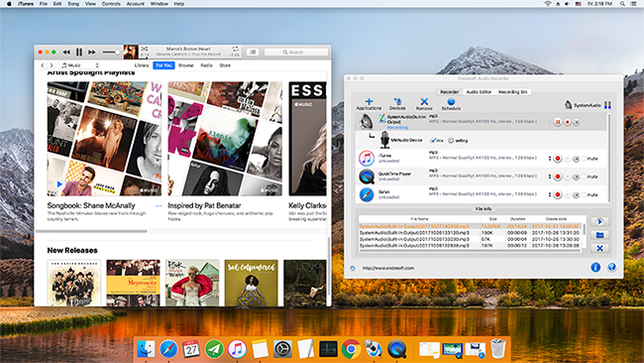Open the Controls menu in the menu bar

point(111,4)
